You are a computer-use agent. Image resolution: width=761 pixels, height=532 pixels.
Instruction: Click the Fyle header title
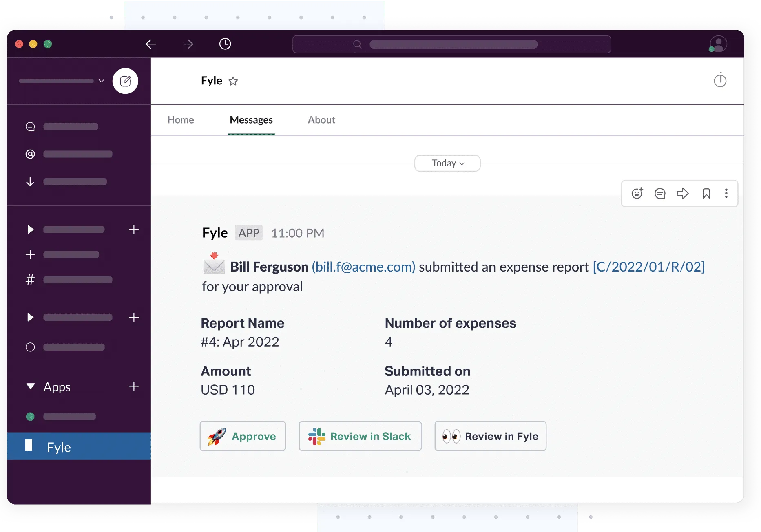[212, 81]
